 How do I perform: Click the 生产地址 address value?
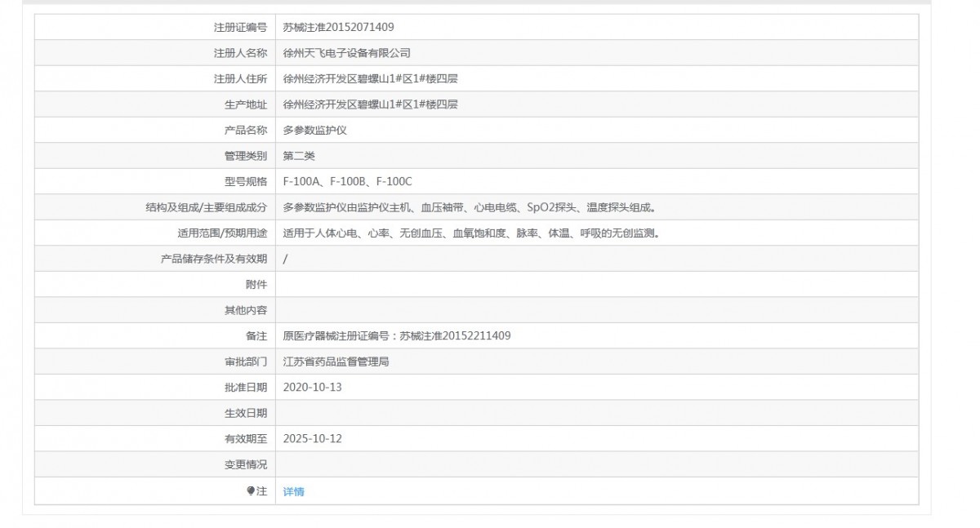coord(370,104)
